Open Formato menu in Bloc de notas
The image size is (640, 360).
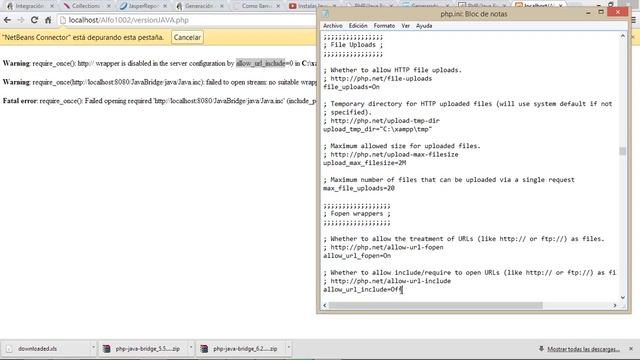coord(384,26)
